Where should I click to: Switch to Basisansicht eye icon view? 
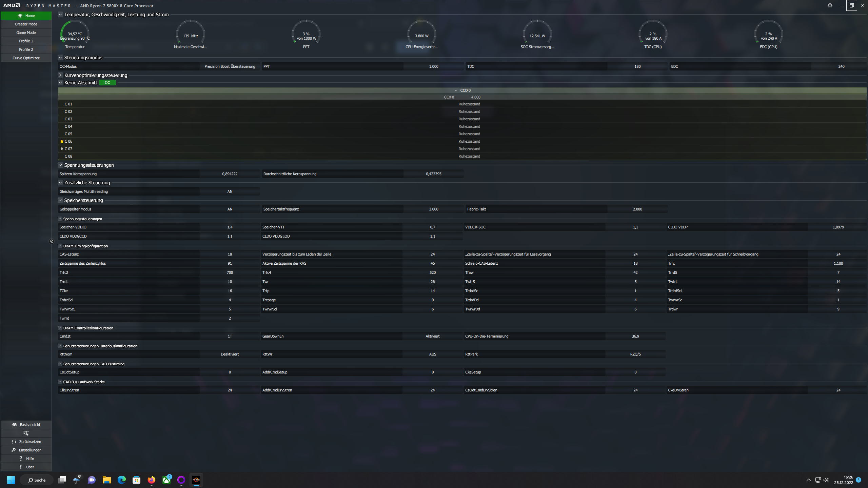(15, 425)
